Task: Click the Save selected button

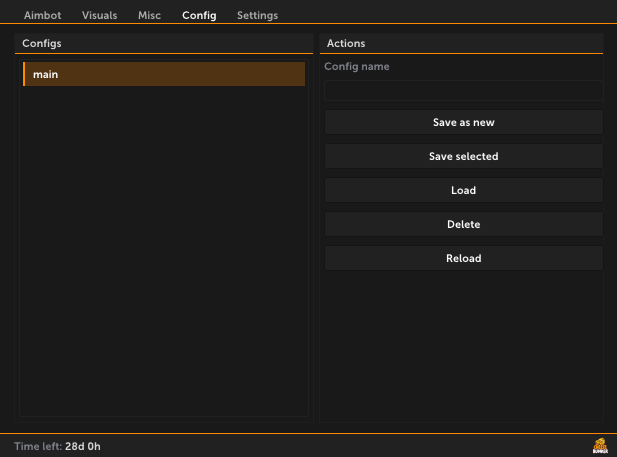Action: click(x=464, y=156)
